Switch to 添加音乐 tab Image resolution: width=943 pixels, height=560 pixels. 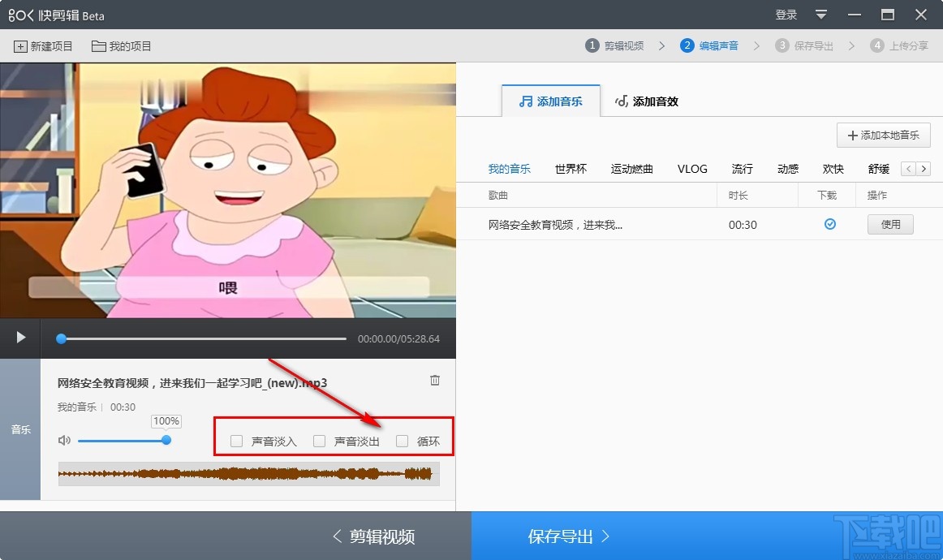(551, 101)
